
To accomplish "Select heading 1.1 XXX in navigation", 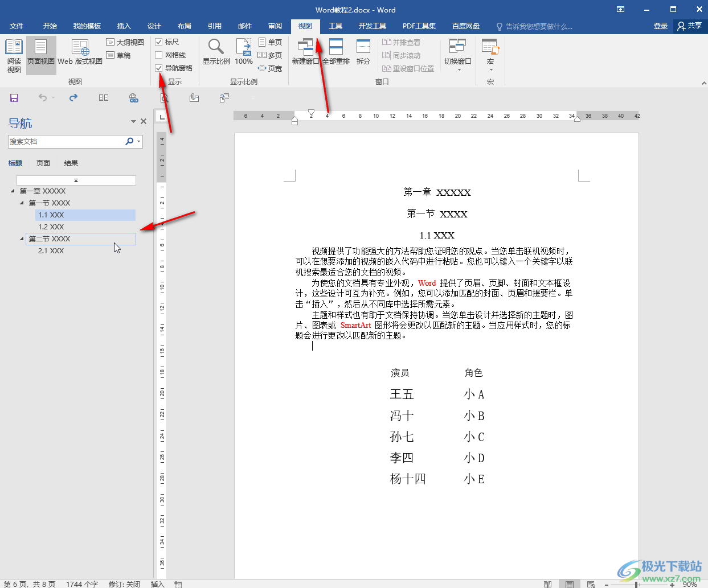I will coord(85,215).
